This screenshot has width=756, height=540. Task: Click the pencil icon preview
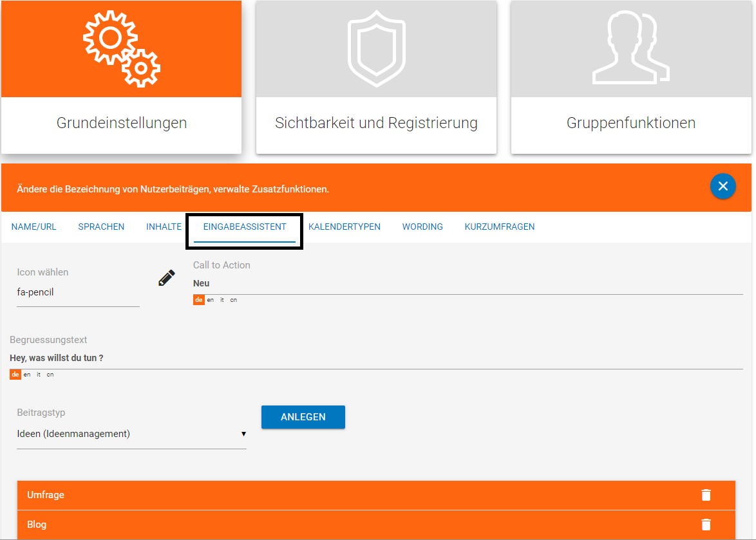click(167, 278)
